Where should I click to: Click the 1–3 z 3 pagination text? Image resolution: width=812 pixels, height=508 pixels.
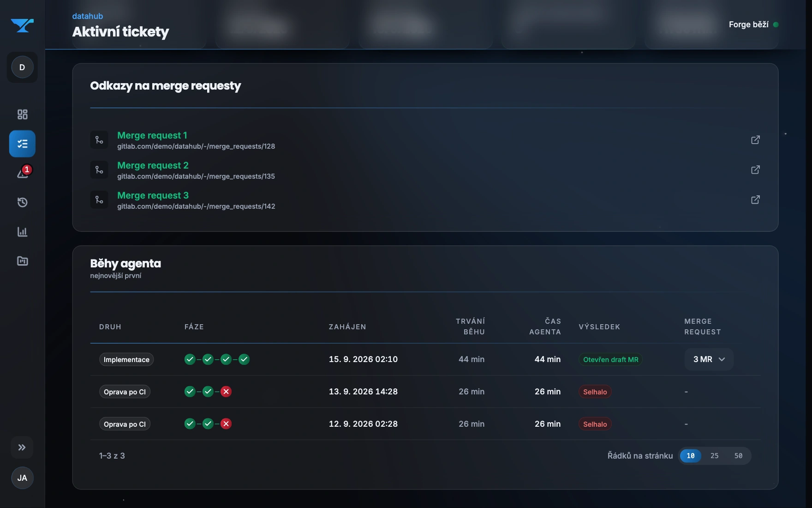pos(112,456)
